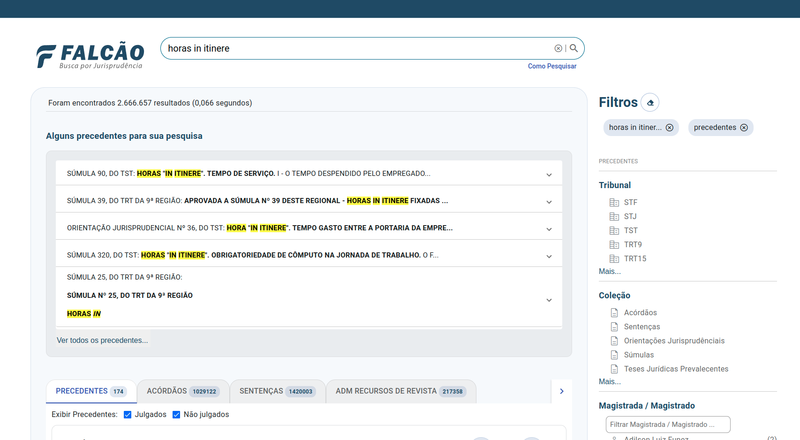Image resolution: width=800 pixels, height=440 pixels.
Task: Switch to the Precedentes tab
Action: pyautogui.click(x=91, y=391)
